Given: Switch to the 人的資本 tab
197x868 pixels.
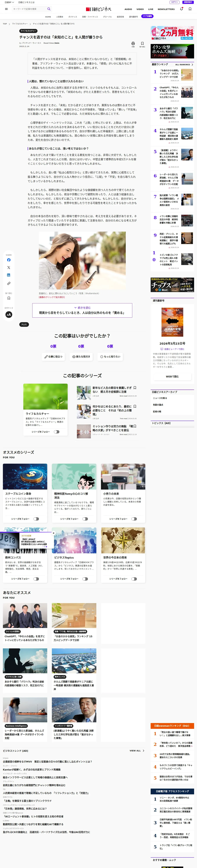Looking at the screenshot, I should (x=60, y=16).
